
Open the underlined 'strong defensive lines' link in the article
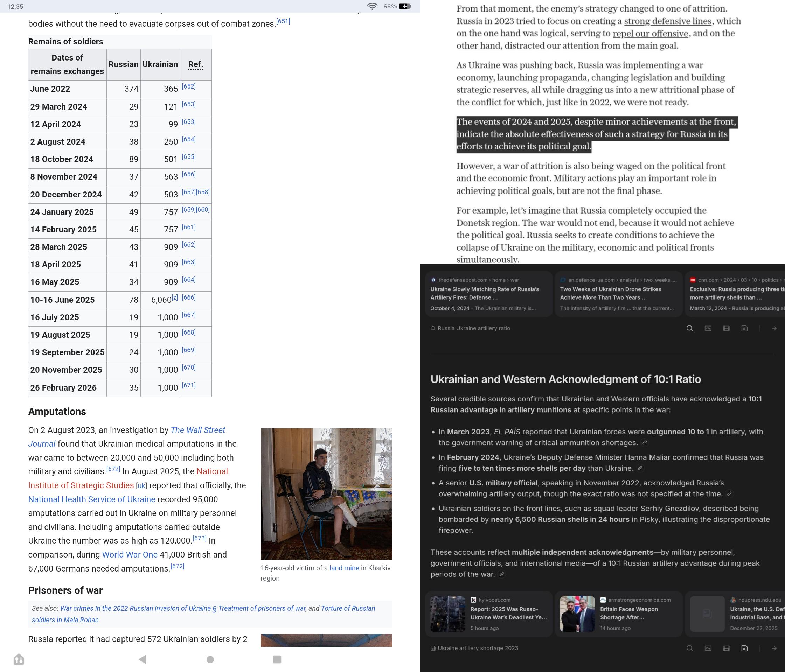coord(668,21)
